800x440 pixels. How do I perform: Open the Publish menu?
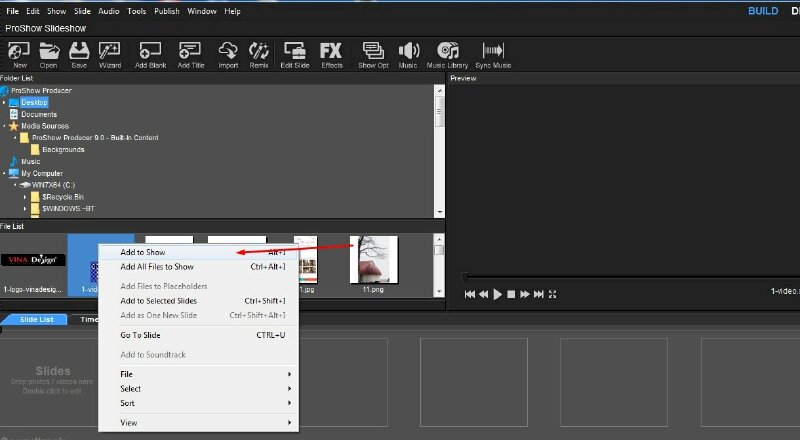pos(167,11)
